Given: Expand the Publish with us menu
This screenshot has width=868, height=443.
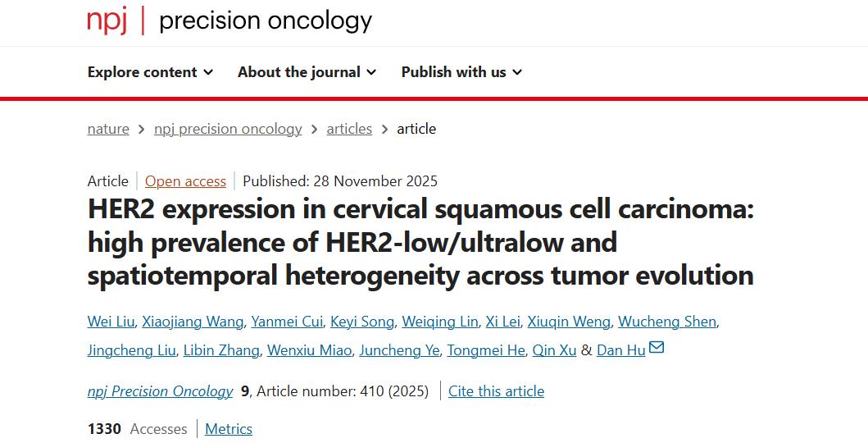Looking at the screenshot, I should [461, 72].
